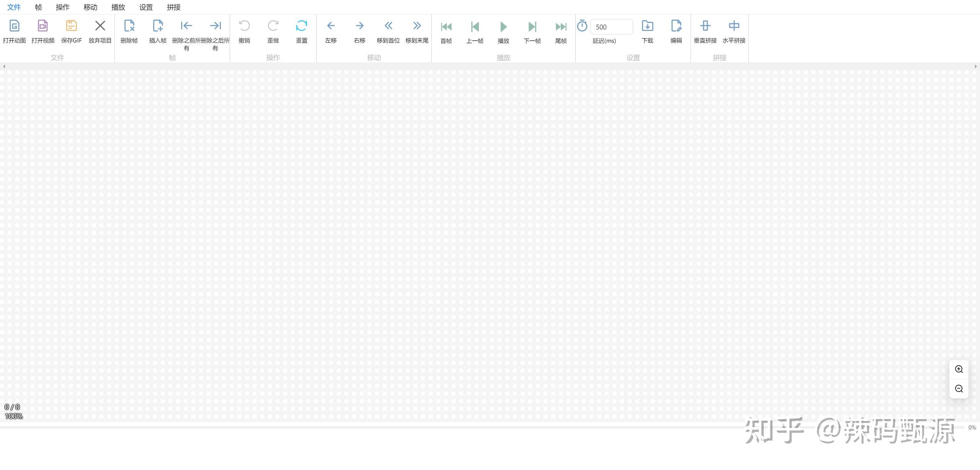Click the Undo (撤销) icon
Screen dimensions: 980x470
[244, 26]
